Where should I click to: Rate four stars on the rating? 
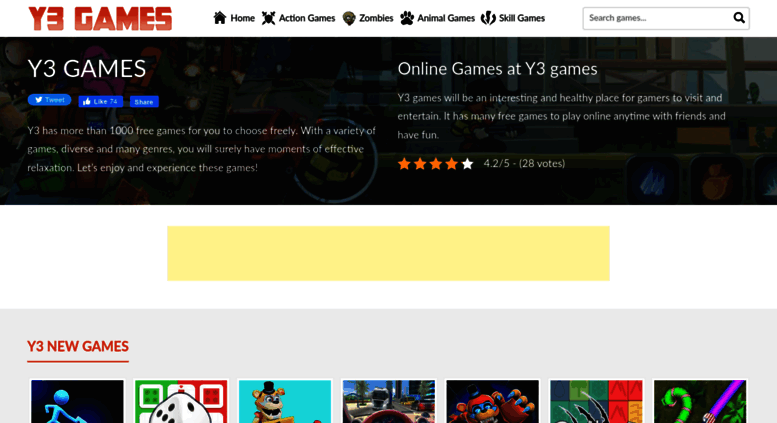pos(451,163)
